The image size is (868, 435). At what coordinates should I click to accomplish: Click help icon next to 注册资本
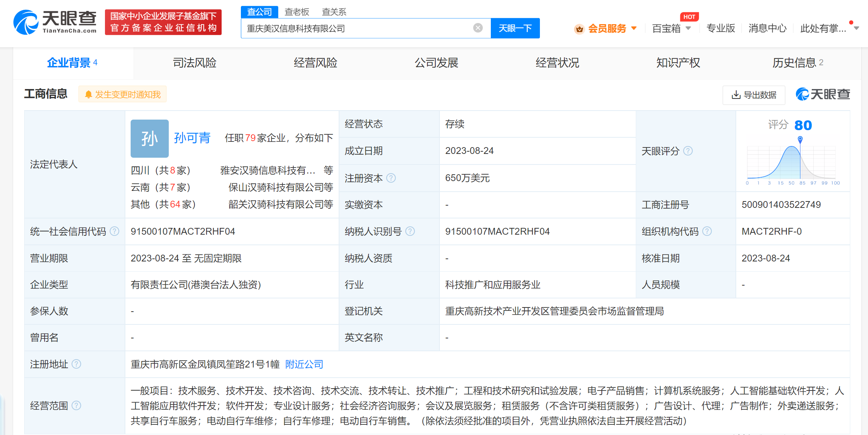391,178
